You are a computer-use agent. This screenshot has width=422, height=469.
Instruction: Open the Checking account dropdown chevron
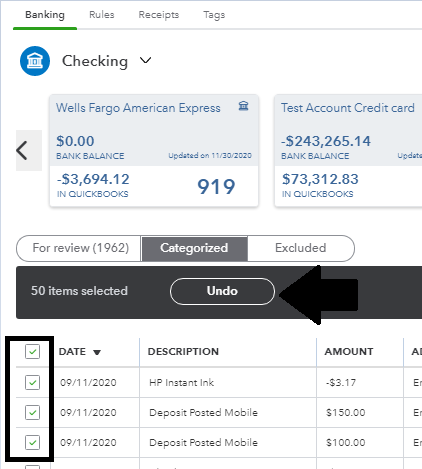click(x=145, y=60)
